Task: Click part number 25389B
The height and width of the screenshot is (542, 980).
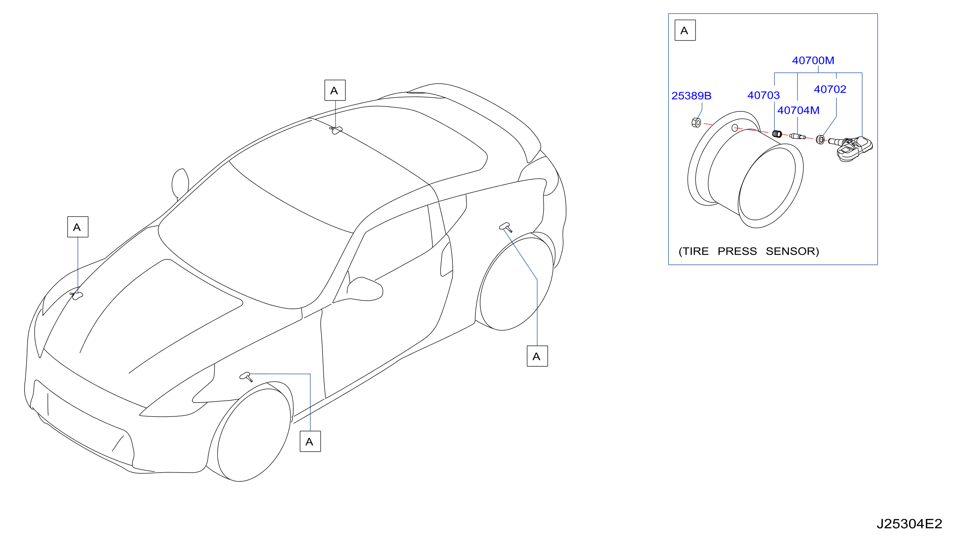Action: pos(691,96)
